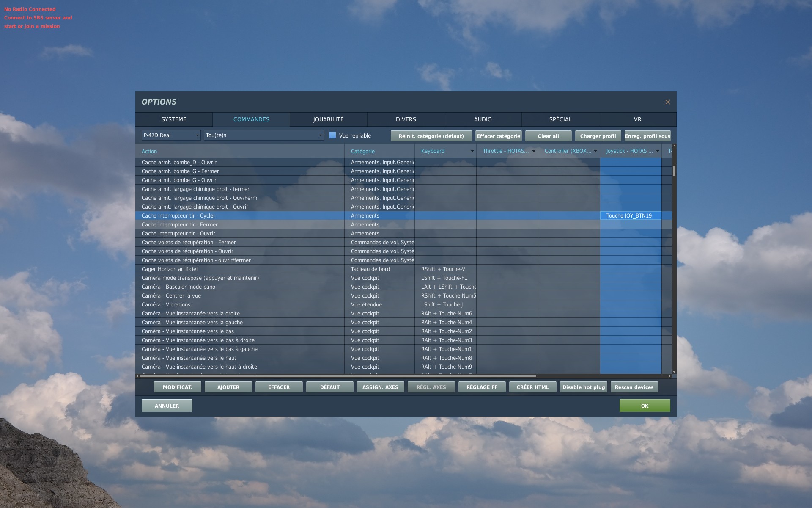The height and width of the screenshot is (508, 812).
Task: Click the scroll-right arrow under the list
Action: click(669, 376)
